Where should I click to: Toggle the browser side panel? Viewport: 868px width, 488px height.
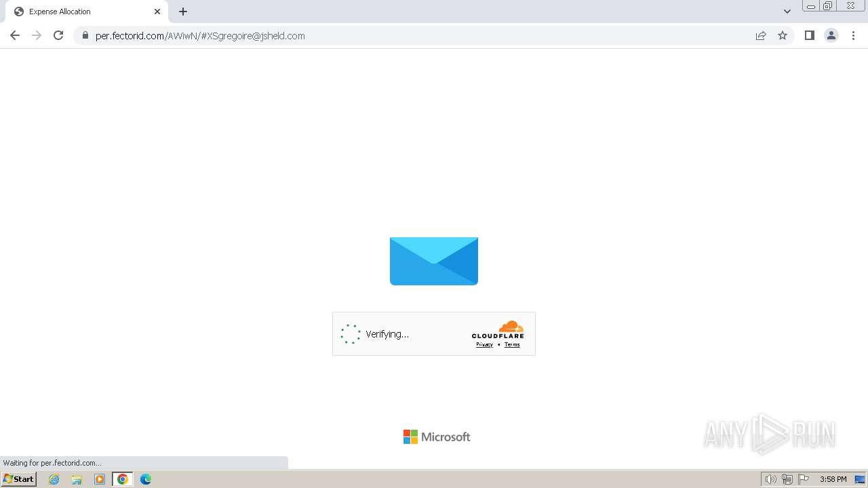click(809, 35)
